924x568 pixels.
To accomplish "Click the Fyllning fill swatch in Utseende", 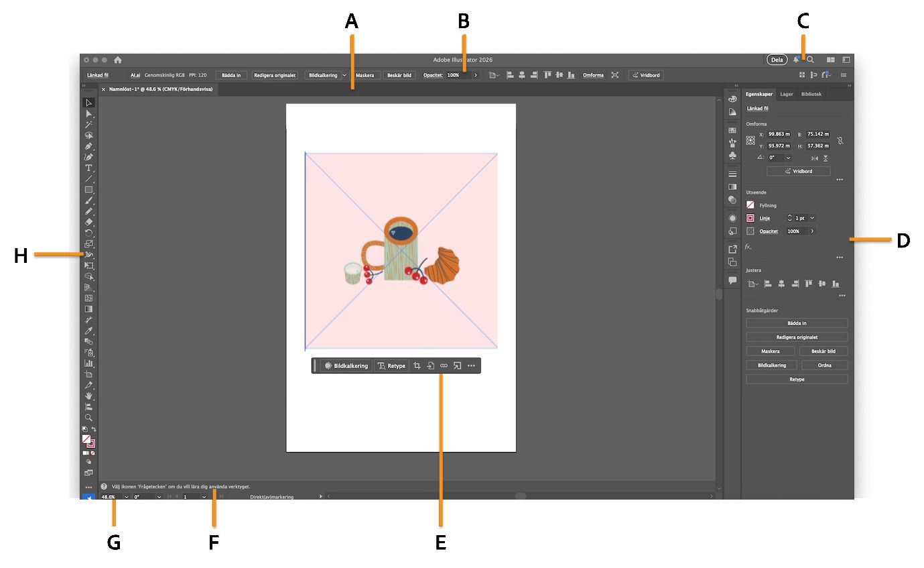I will point(750,205).
